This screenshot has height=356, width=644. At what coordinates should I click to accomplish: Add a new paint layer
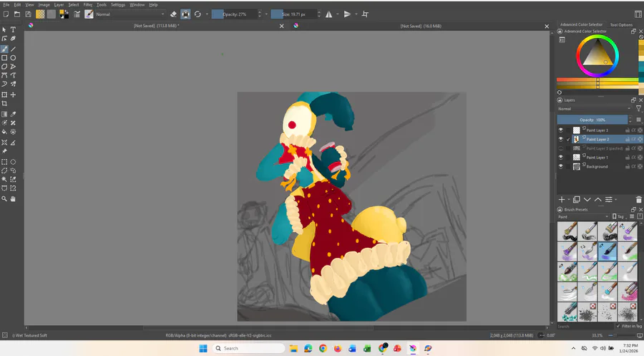pos(562,199)
